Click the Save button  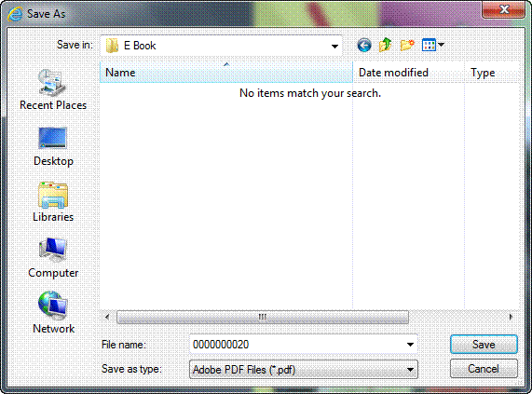tap(484, 345)
